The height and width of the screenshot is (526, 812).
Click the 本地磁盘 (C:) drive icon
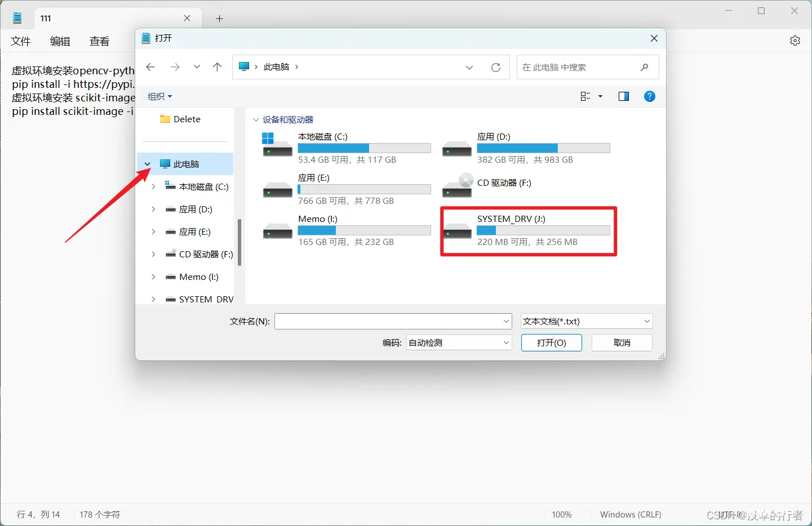[277, 144]
